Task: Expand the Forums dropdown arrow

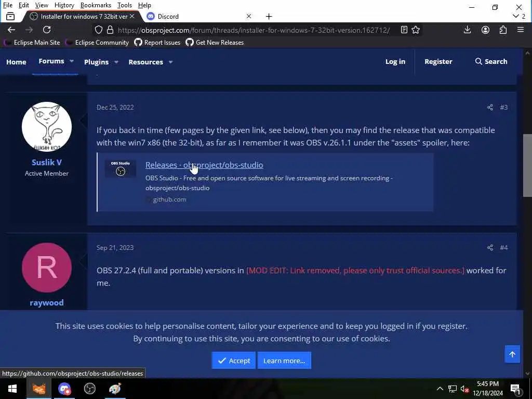Action: pos(72,61)
